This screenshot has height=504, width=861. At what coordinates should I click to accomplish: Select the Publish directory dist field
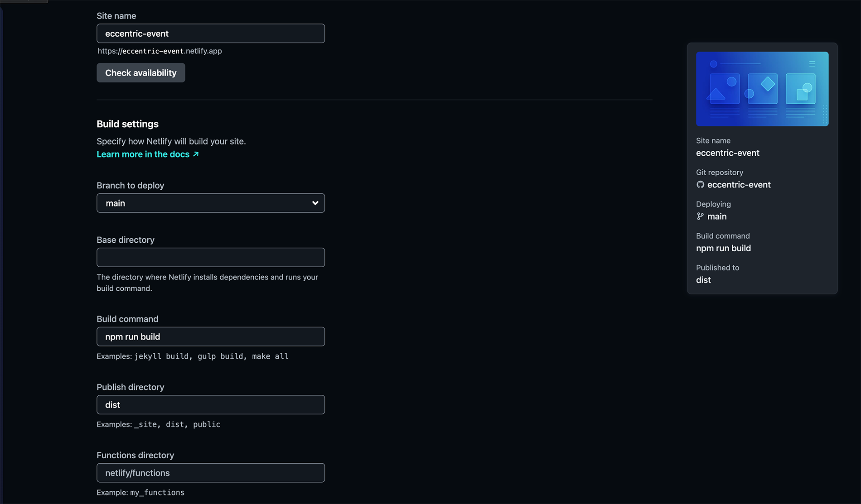[x=210, y=404]
